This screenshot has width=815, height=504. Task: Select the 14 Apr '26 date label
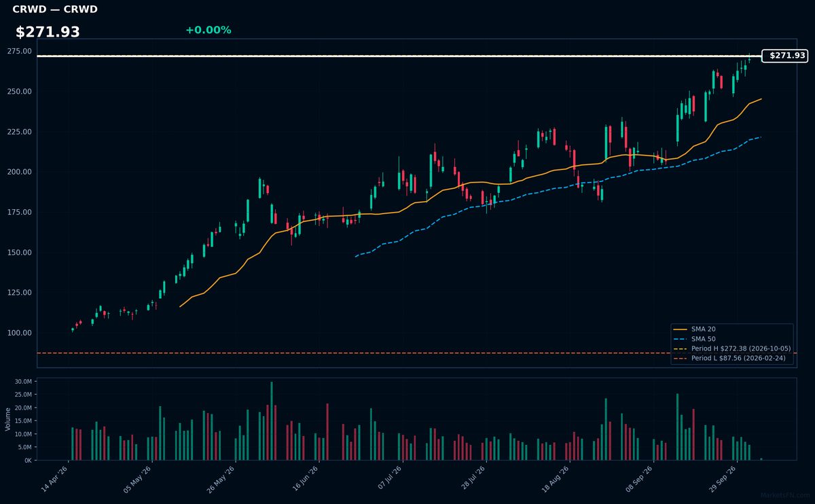[x=55, y=479]
